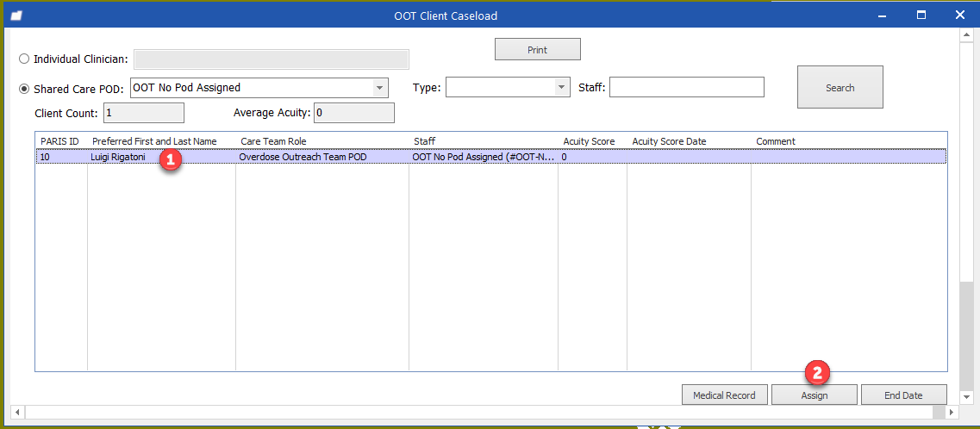Click the vertical scrollbar's up arrow
Screen dimensions: 980x429
coord(969,35)
